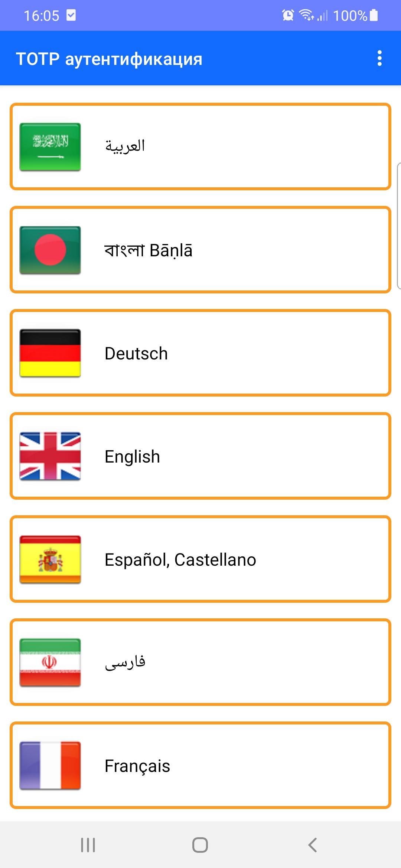Click the TOTP аутентификация title
401x868 pixels.
coord(109,59)
